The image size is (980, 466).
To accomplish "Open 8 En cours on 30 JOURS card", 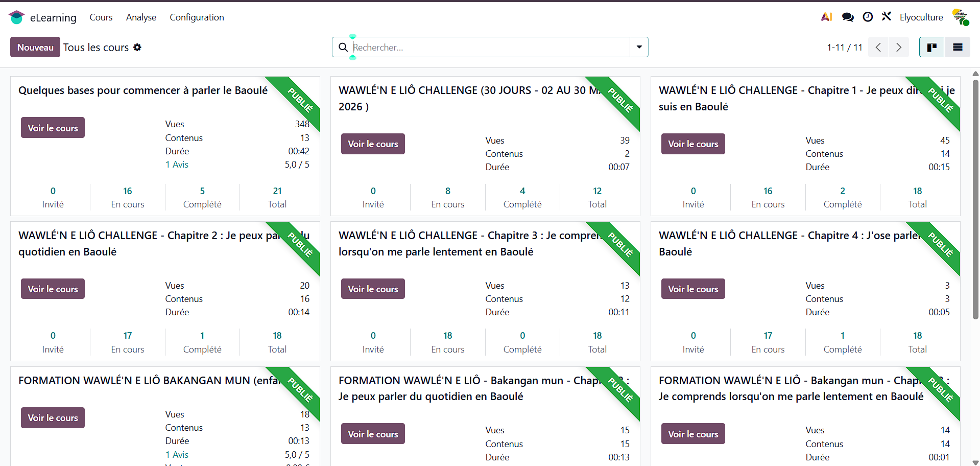I will click(448, 197).
